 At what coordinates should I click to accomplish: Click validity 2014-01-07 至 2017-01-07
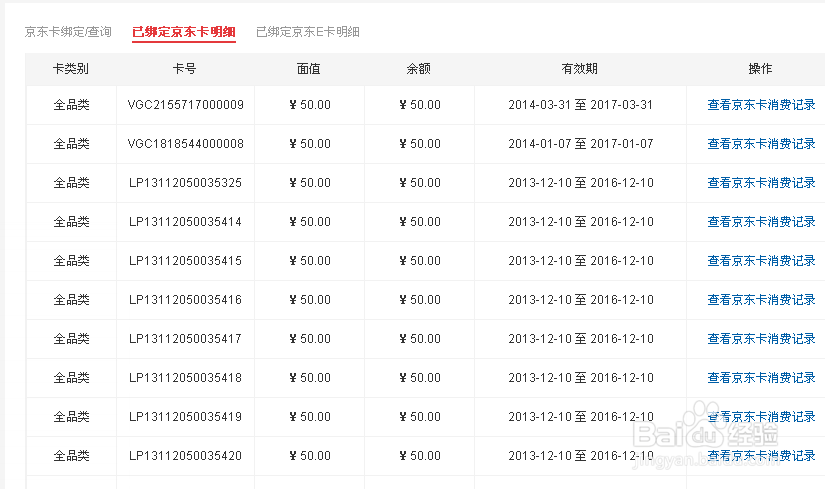coord(580,144)
